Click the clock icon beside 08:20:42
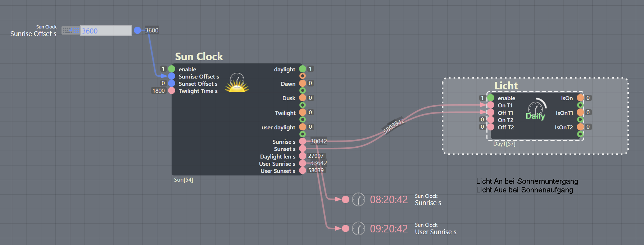Screen dimensions: 644x245 click(x=358, y=200)
